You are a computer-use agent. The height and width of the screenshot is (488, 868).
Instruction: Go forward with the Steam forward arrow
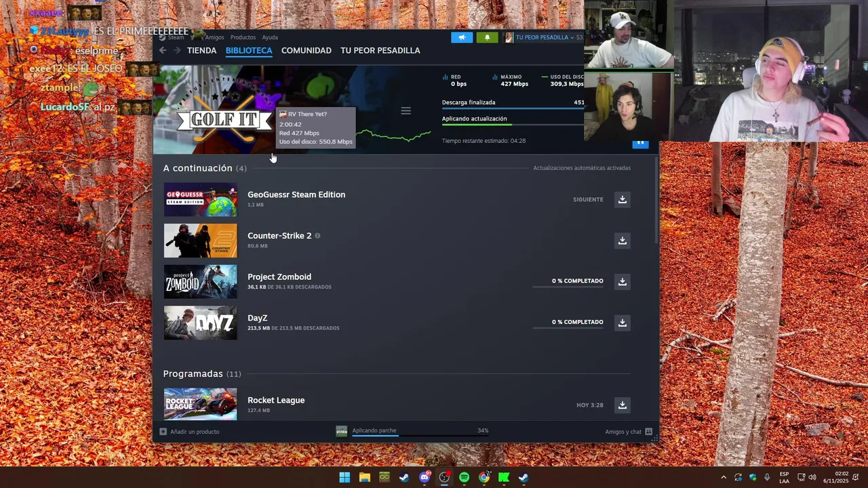point(177,50)
